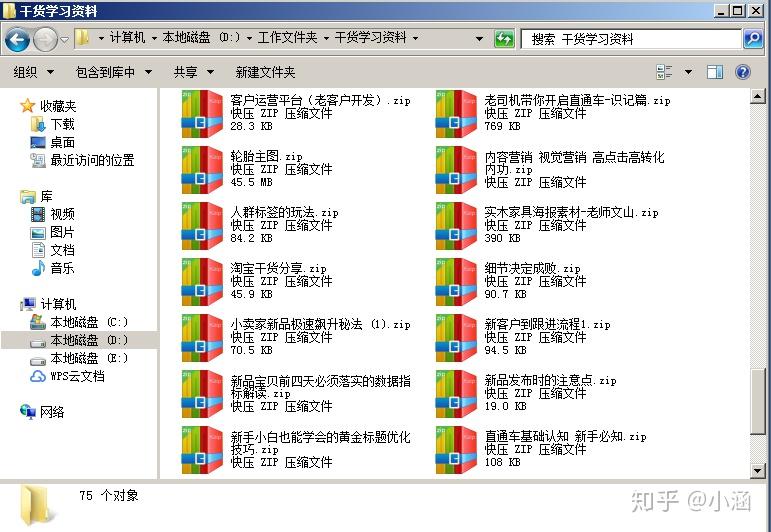Open WPS云文档 in the navigation pane
Viewport: 771px width, 532px height.
[77, 376]
